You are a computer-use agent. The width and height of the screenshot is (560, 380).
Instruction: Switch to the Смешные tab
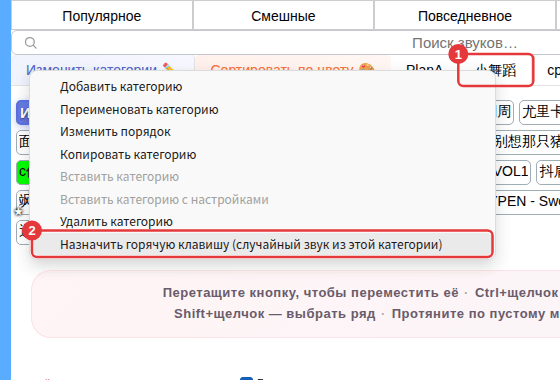283,16
